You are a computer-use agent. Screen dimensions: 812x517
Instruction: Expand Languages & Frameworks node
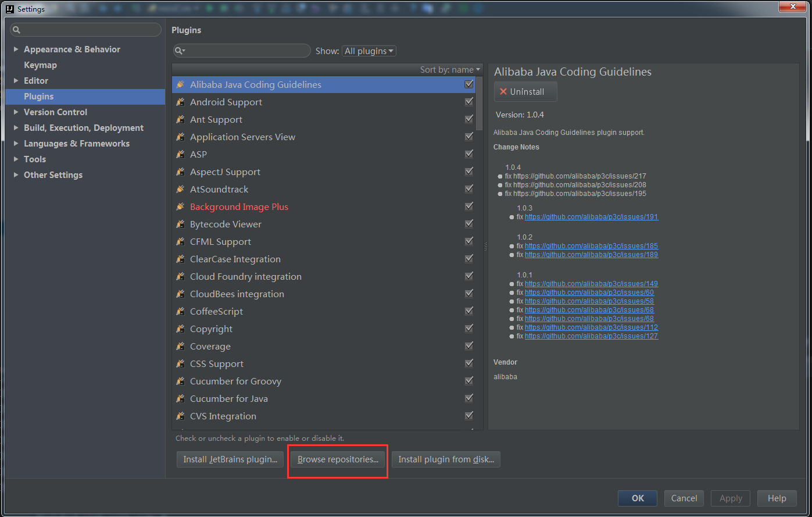pyautogui.click(x=16, y=144)
